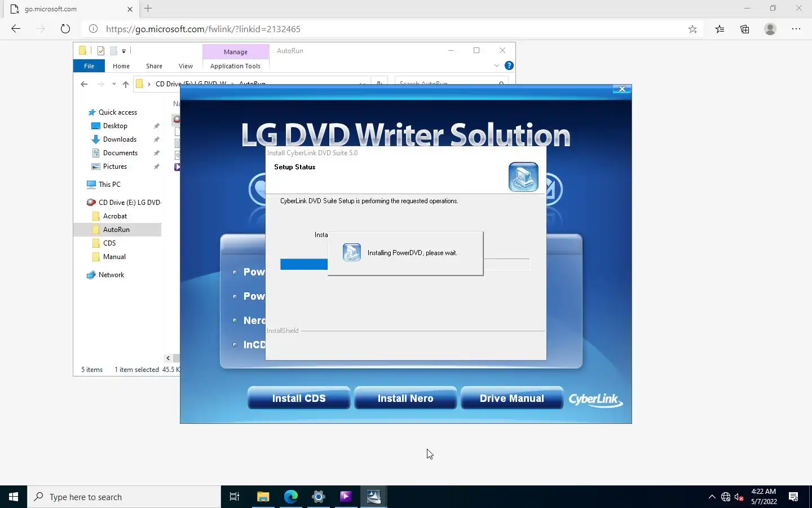Open Task View on taskbar
Image resolution: width=812 pixels, height=508 pixels.
[235, 497]
